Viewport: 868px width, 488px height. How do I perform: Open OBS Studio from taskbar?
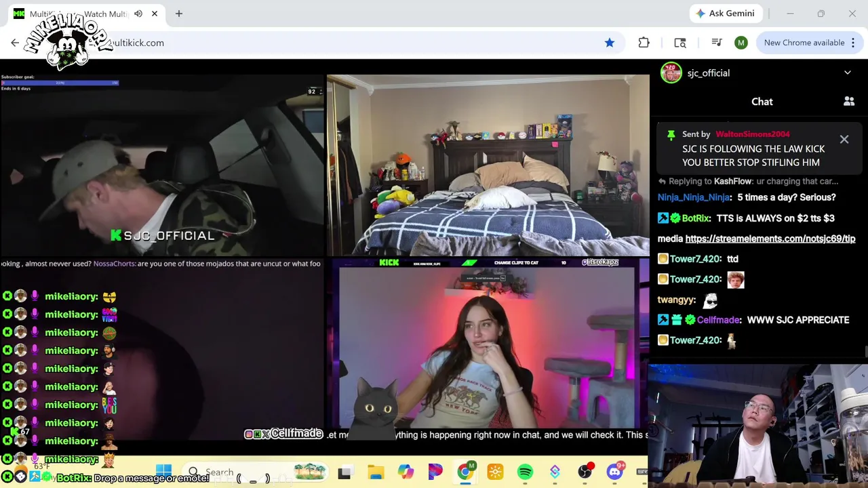(x=585, y=472)
